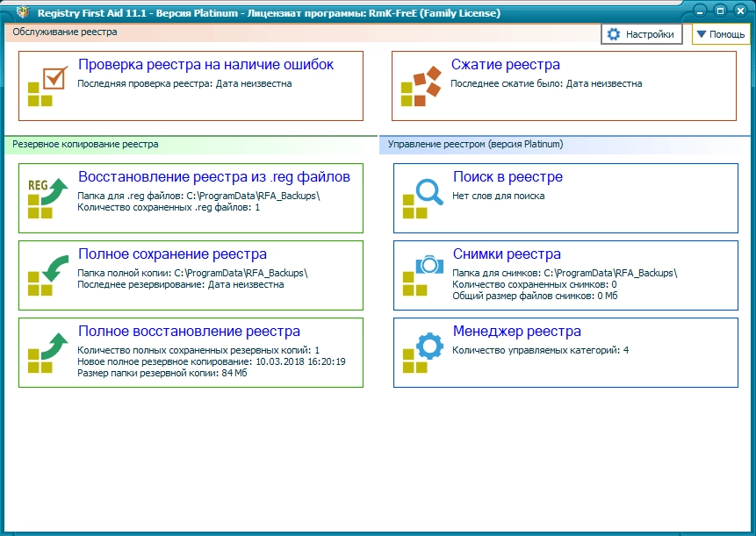Click the Управление реестром (версия Platinum) header

point(475,144)
